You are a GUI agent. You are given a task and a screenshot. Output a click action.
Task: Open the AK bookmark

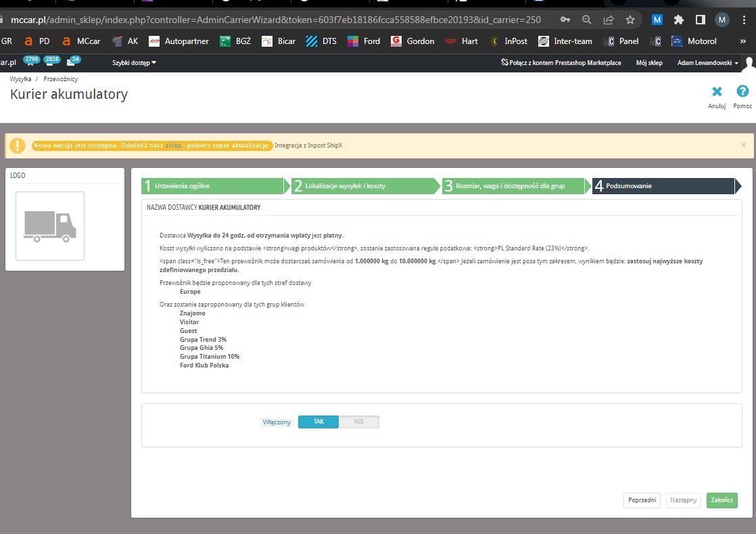[x=125, y=41]
